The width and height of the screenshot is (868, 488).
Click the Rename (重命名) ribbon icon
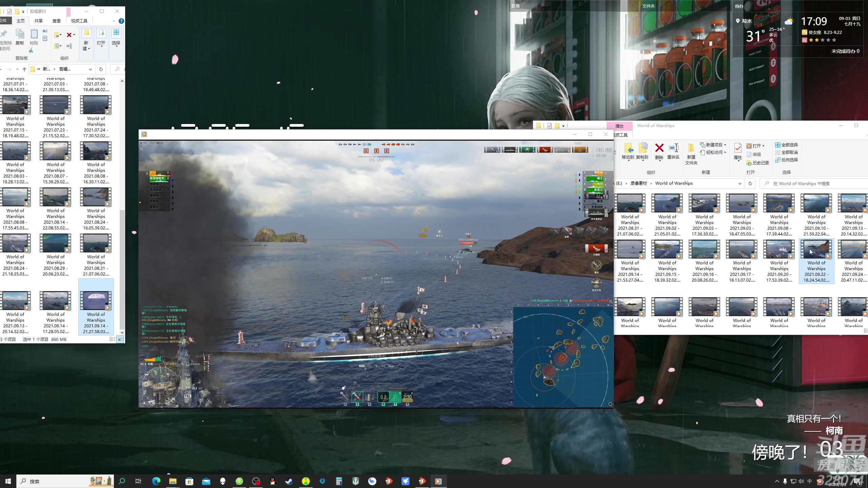click(673, 148)
